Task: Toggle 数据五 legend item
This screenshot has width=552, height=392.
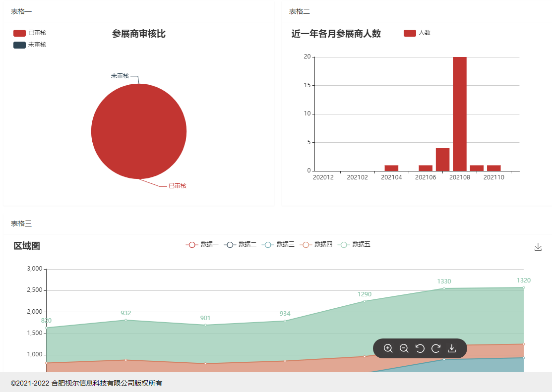Action: [x=354, y=244]
